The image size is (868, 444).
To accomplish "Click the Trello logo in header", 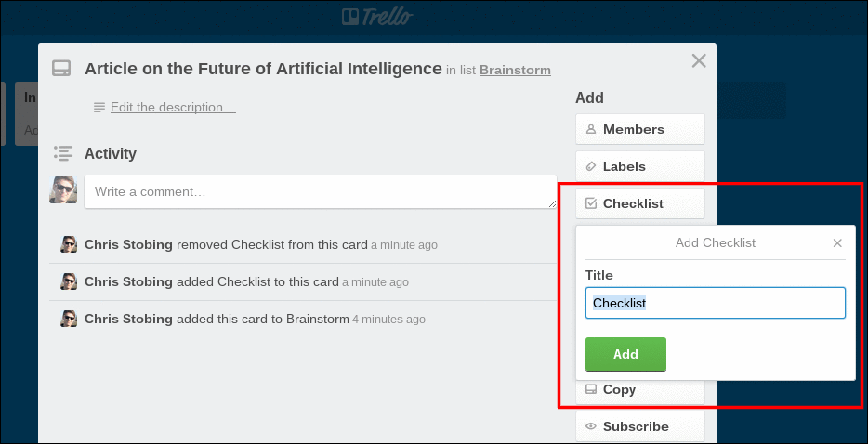I will 376,17.
